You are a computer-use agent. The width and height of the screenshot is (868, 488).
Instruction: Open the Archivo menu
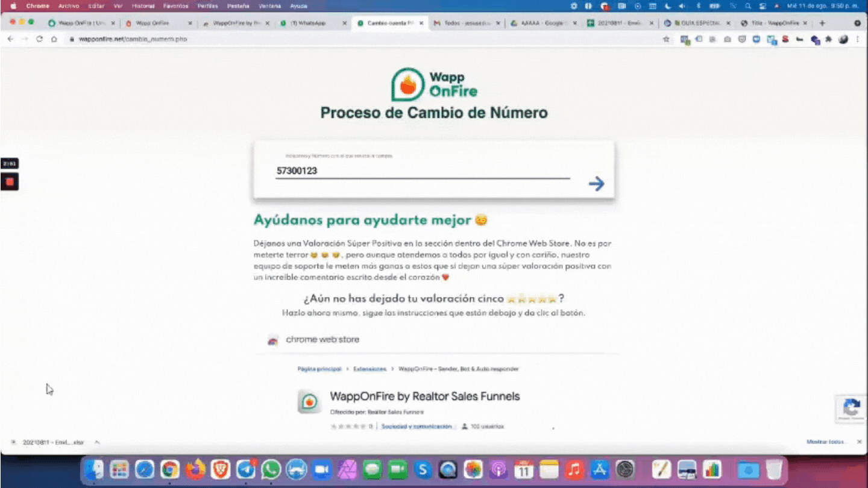click(68, 6)
